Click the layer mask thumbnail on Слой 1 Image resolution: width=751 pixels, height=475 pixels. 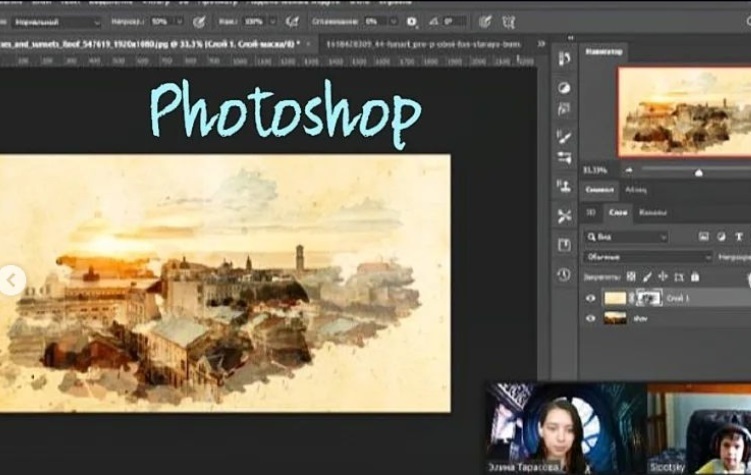649,298
